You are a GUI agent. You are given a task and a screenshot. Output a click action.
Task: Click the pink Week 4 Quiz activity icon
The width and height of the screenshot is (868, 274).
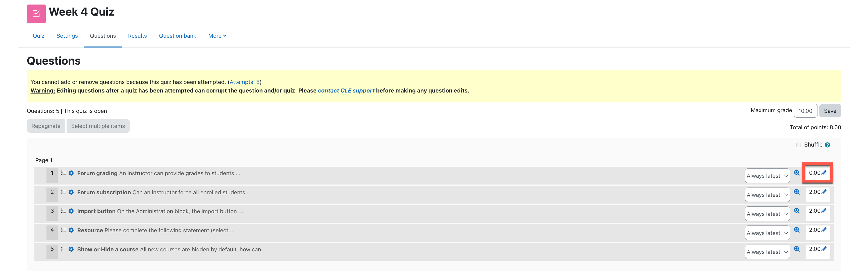(36, 14)
